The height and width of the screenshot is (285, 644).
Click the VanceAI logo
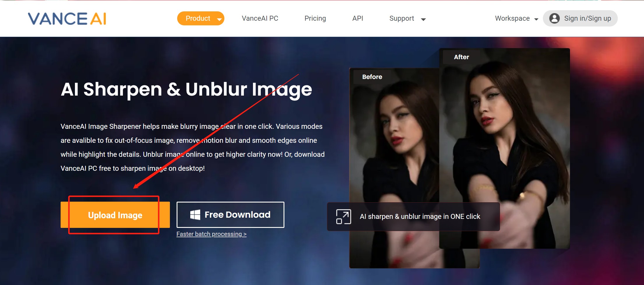click(x=67, y=19)
